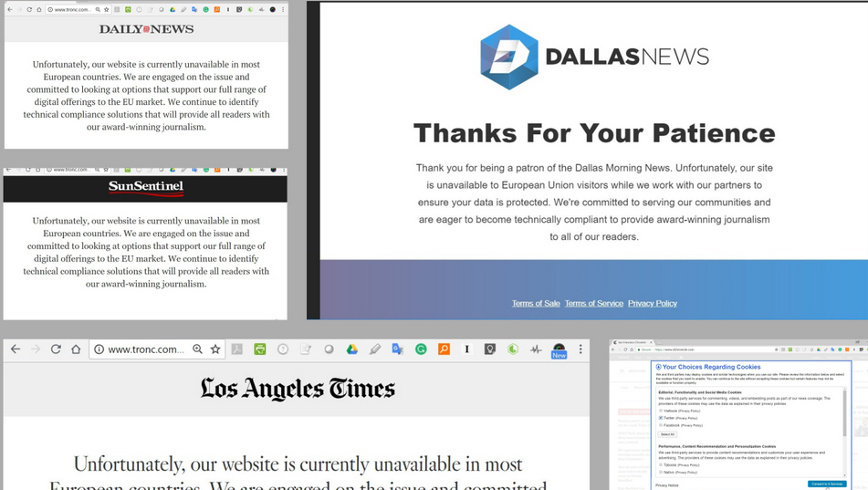This screenshot has height=490, width=868.
Task: Click the back arrow in the Los Angeles Times browser
Action: pos(16,349)
